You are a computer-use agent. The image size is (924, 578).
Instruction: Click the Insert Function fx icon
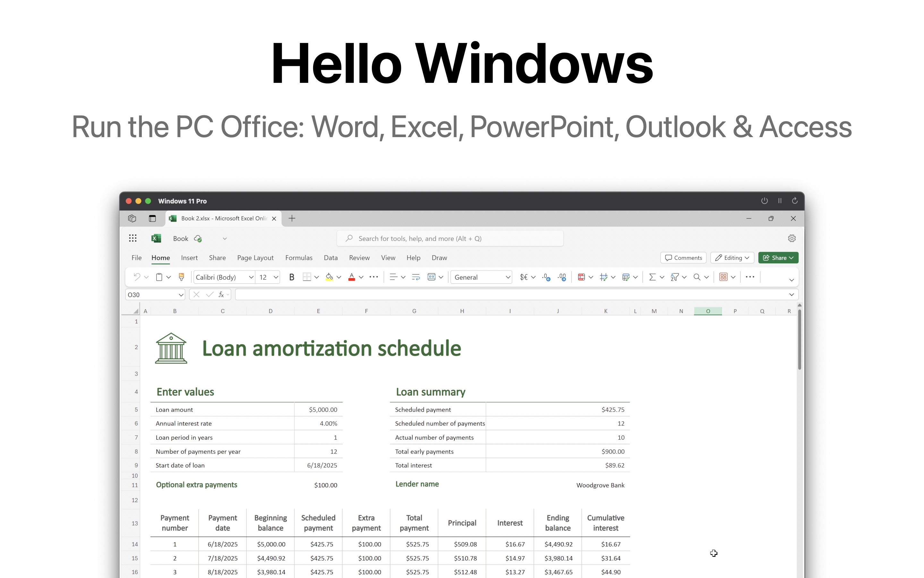point(221,294)
